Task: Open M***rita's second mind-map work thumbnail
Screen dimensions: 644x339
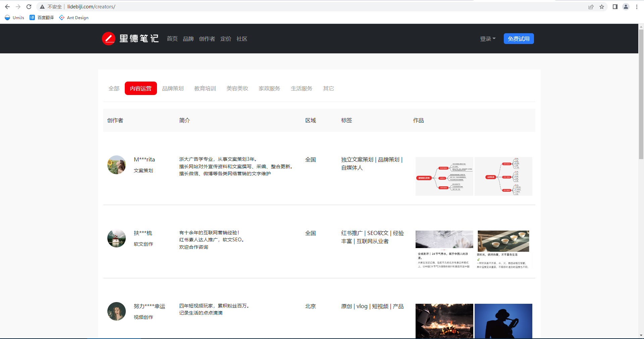Action: tap(503, 176)
